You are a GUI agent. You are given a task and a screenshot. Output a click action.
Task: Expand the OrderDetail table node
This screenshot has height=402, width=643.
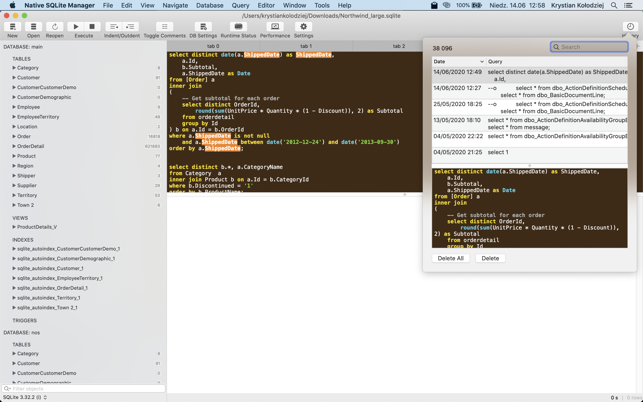click(x=14, y=146)
